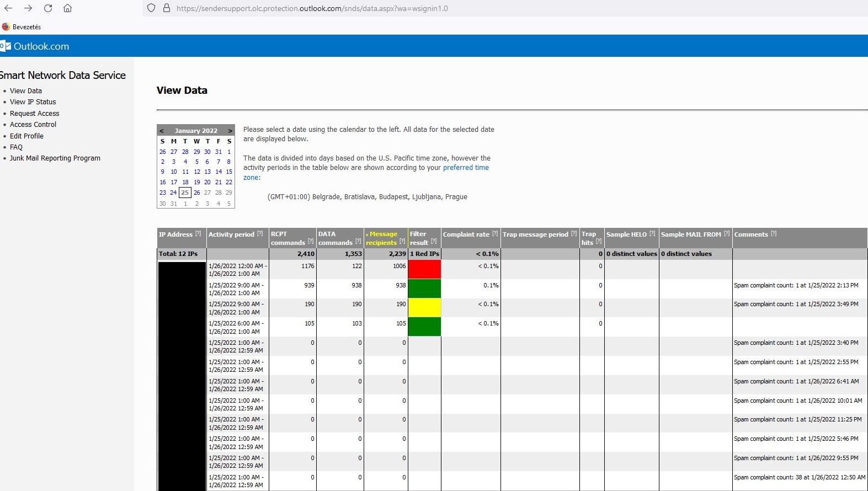The image size is (868, 491).
Task: Open help icon beside Sample HELO header
Action: tap(652, 234)
